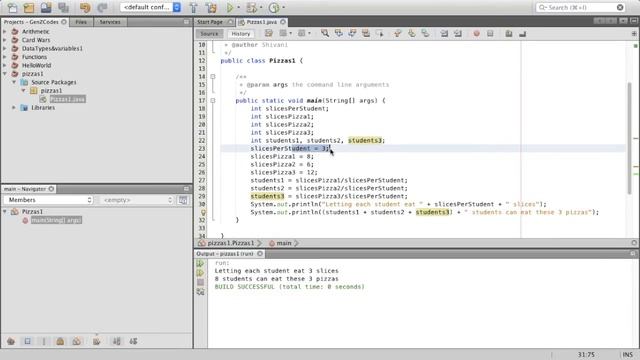Click the Stop Macro Recording icon
Viewport: 640px width, 360px height.
(490, 34)
